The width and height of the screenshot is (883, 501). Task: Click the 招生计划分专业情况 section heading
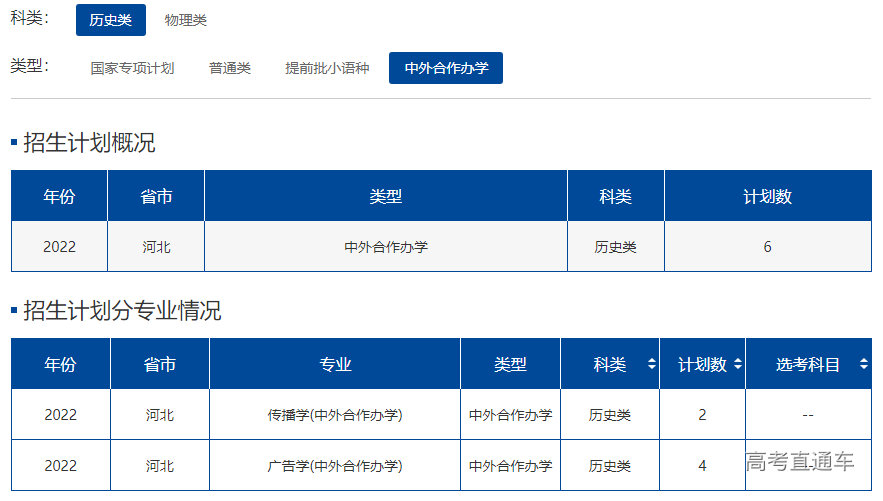122,310
